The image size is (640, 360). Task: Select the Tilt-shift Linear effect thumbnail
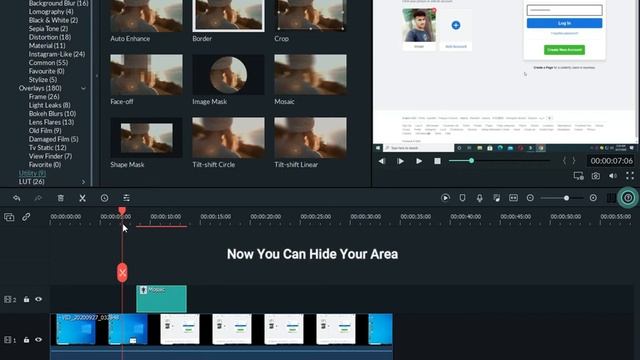(x=310, y=138)
